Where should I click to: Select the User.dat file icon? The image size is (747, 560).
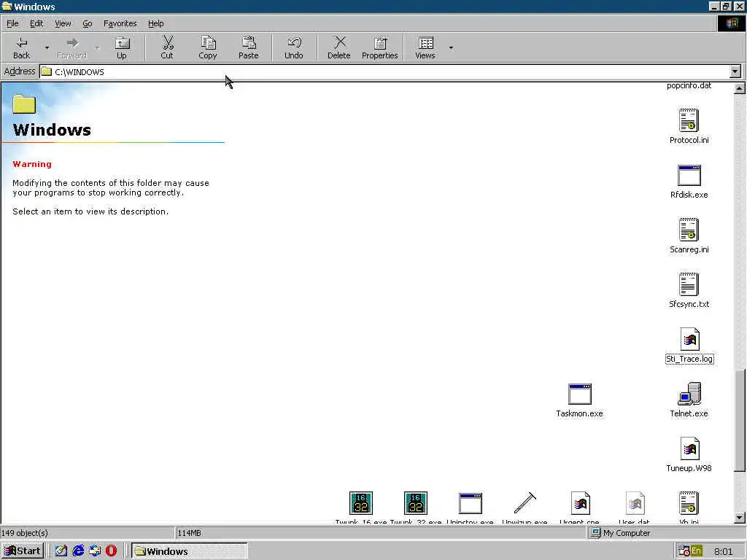pyautogui.click(x=635, y=503)
